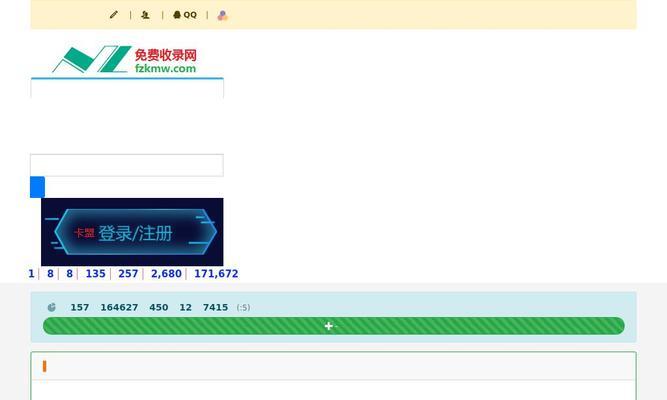
Task: Select the statistic value 157
Action: coord(80,307)
